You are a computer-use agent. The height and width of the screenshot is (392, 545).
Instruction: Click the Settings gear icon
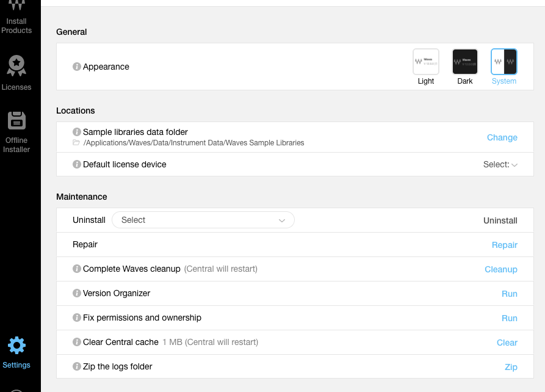coord(16,346)
